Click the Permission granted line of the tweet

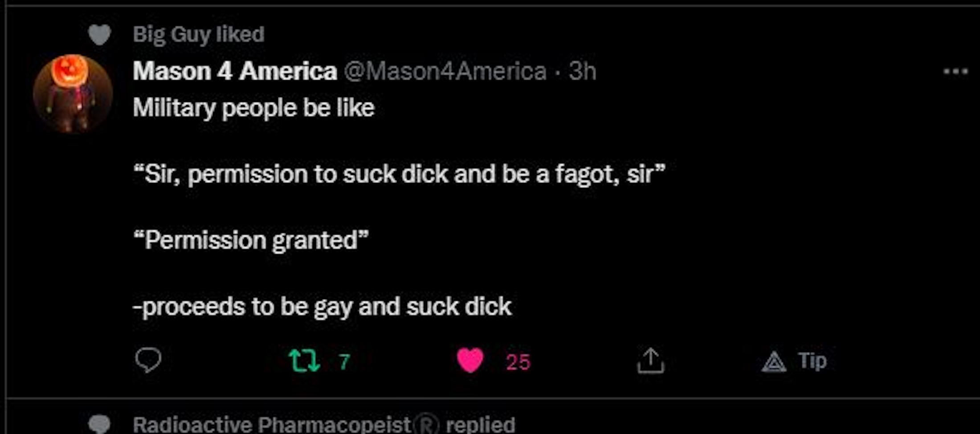(251, 240)
